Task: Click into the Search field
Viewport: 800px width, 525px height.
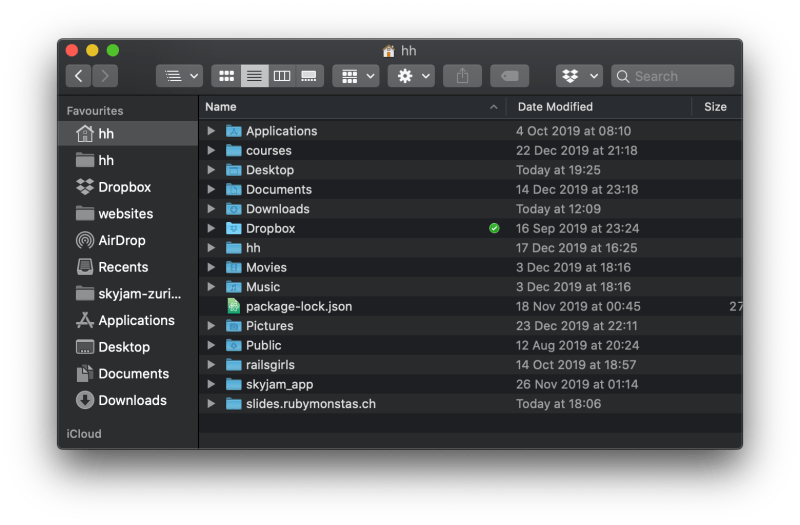Action: coord(672,76)
